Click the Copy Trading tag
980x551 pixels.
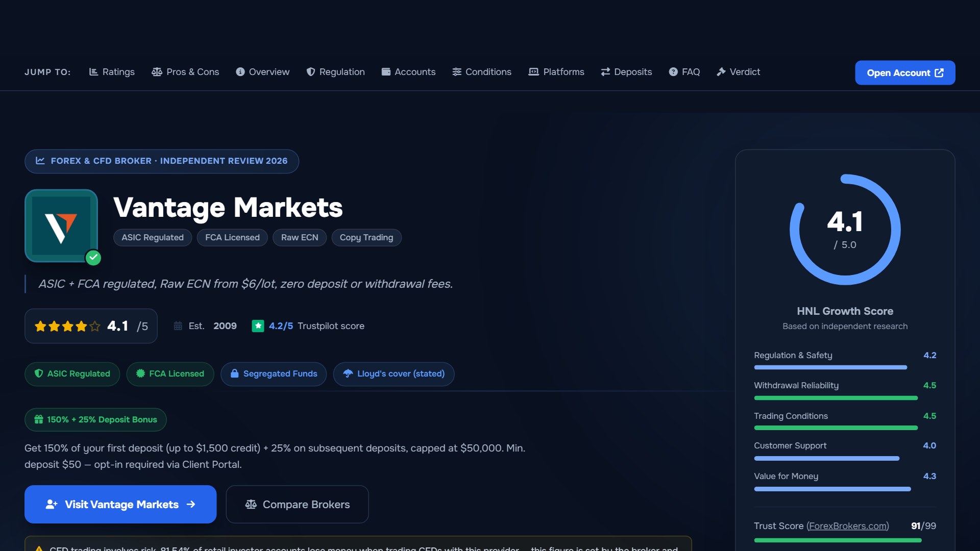[366, 237]
